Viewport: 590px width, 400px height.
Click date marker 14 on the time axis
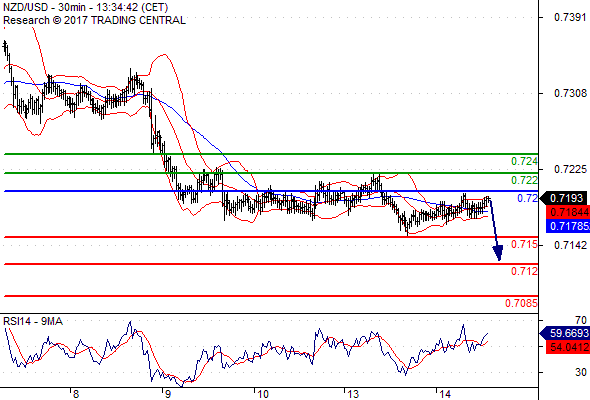(445, 394)
